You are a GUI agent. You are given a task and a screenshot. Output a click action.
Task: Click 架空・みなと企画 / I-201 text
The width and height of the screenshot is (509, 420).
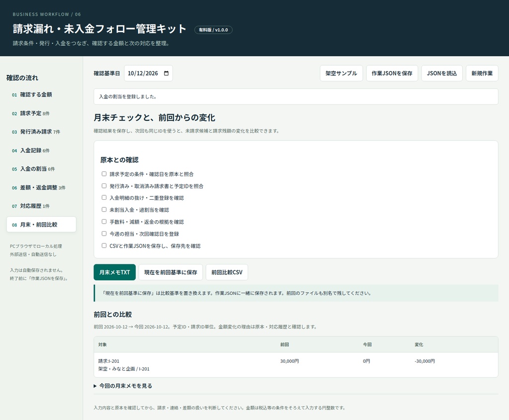coord(124,369)
